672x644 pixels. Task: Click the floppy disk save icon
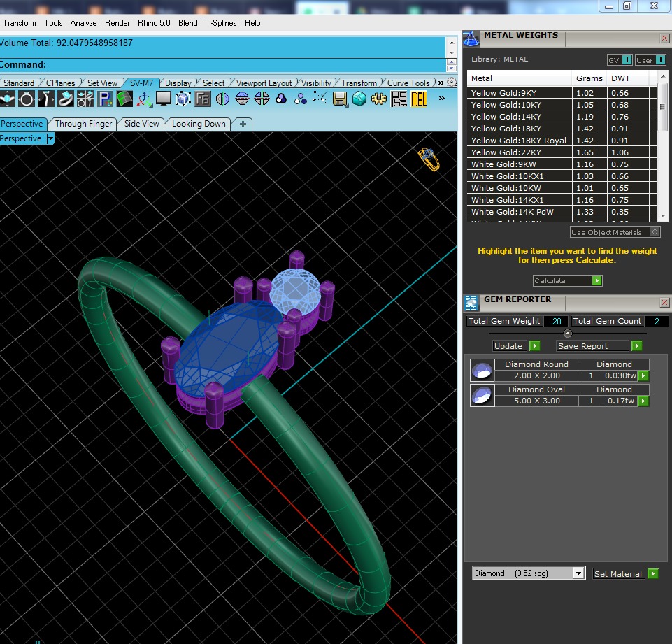coord(340,99)
